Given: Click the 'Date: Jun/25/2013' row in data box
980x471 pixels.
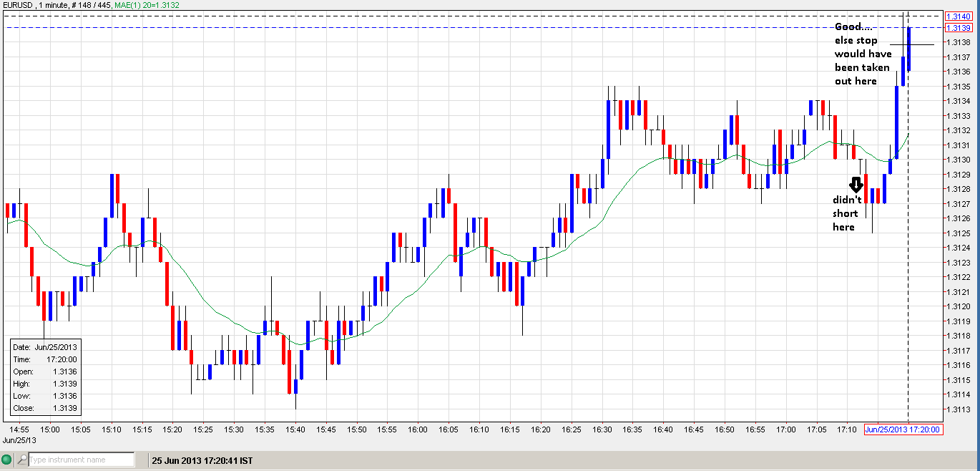Looking at the screenshot, I should [45, 347].
